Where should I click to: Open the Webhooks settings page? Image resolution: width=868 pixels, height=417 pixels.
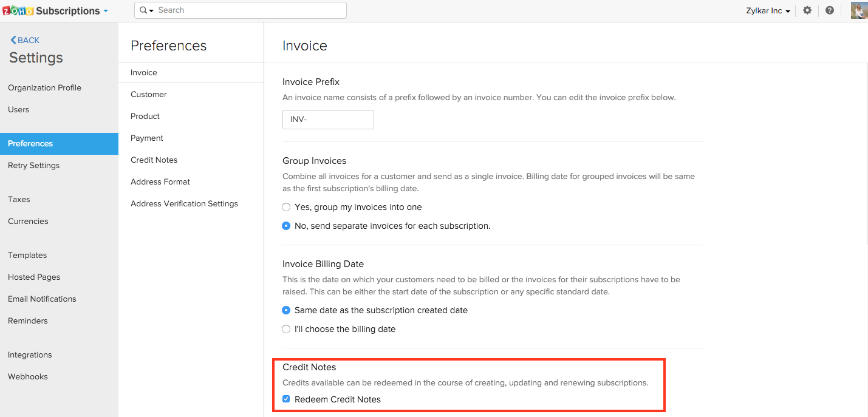[27, 376]
